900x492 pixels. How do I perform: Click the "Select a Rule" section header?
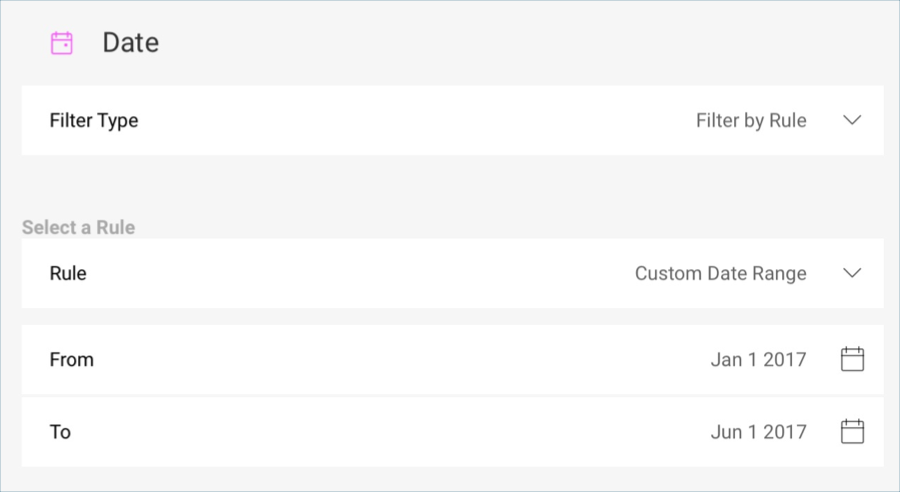pos(78,228)
